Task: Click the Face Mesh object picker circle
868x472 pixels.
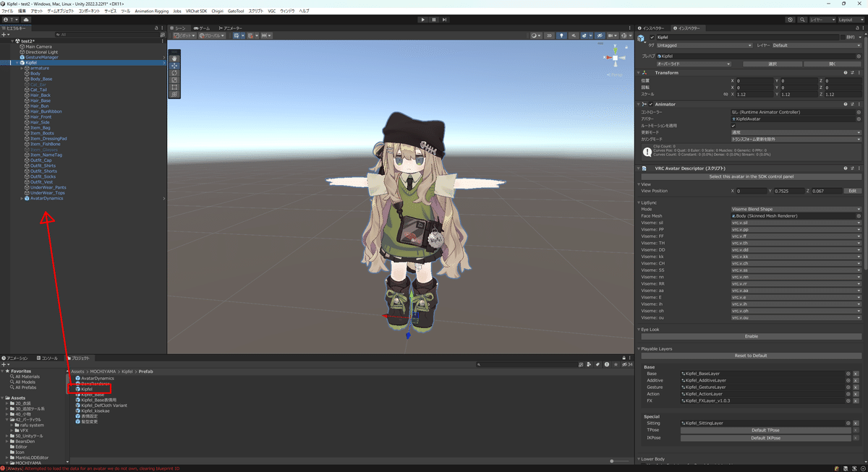Action: pyautogui.click(x=858, y=215)
